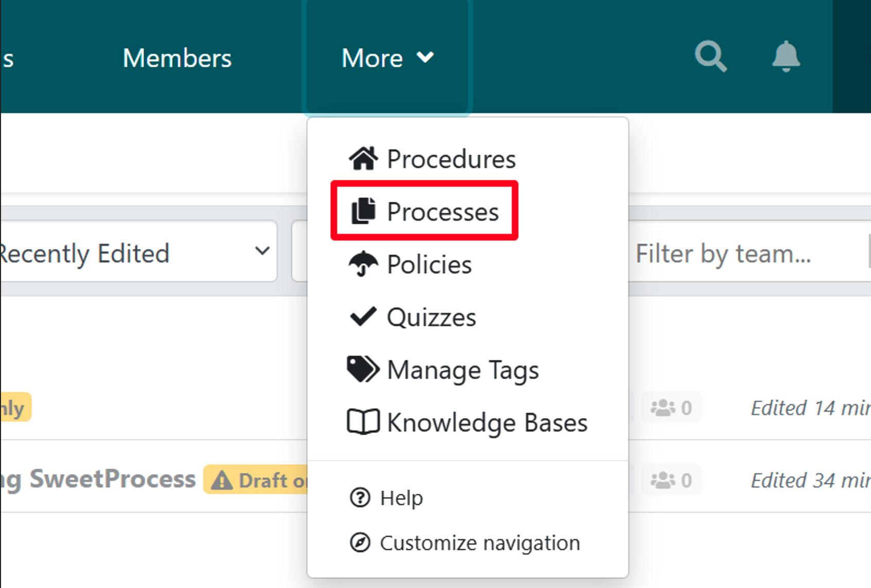Click the Procedures house icon
The width and height of the screenshot is (871, 588).
point(363,159)
